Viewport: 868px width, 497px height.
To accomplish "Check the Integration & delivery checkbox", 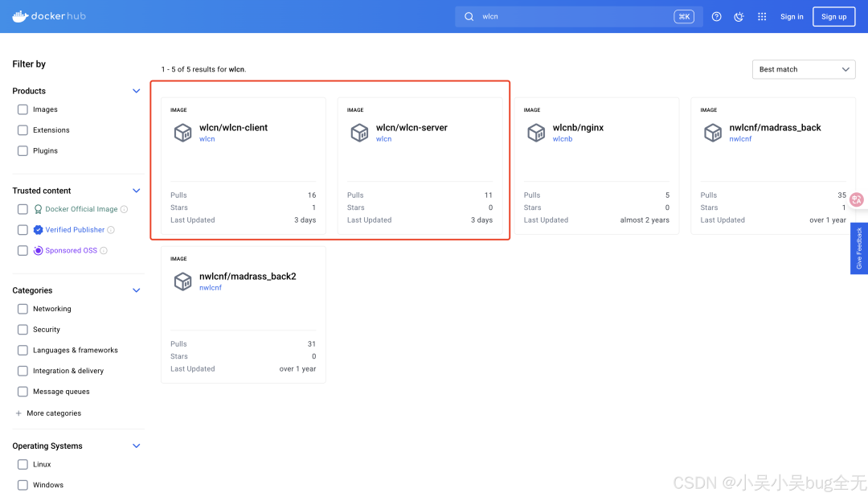I will coord(23,371).
